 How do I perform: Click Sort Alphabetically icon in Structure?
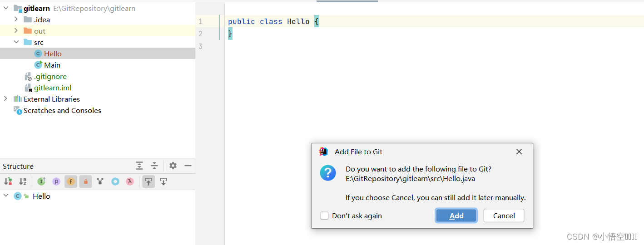pos(23,181)
